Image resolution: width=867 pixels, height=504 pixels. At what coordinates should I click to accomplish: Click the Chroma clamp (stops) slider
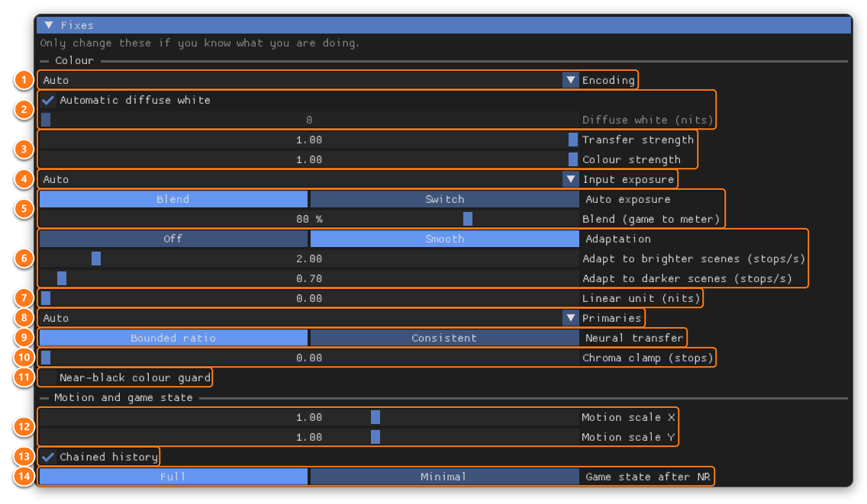tap(309, 358)
